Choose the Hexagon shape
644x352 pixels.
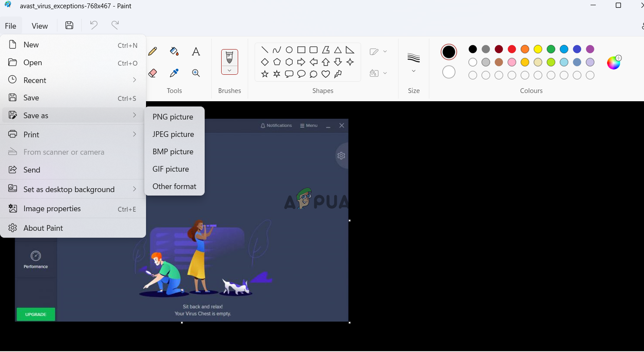coord(289,62)
